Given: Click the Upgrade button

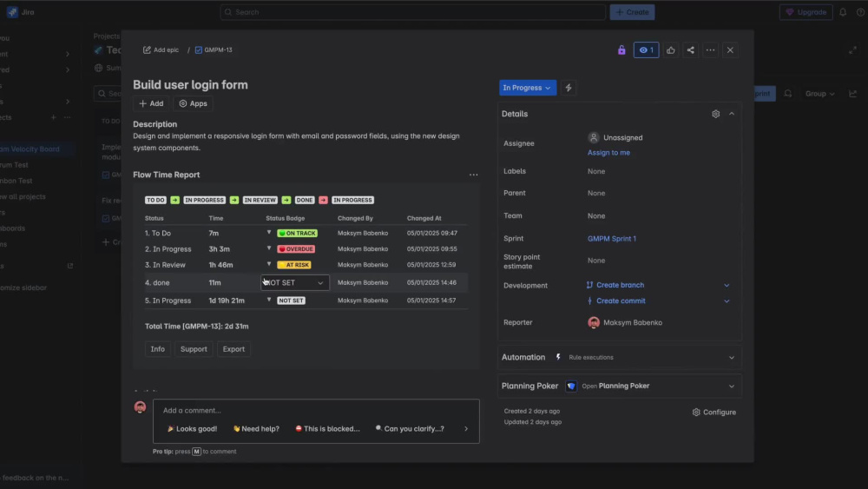Looking at the screenshot, I should tap(806, 12).
